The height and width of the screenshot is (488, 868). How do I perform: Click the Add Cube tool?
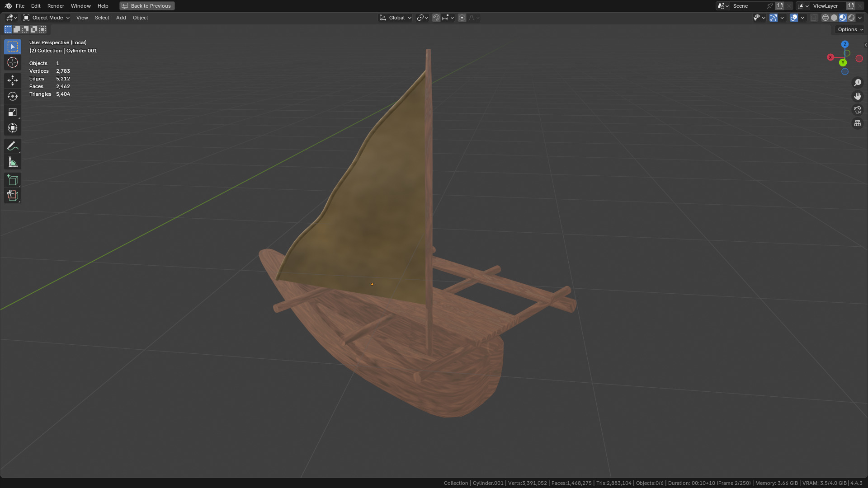[x=13, y=180]
